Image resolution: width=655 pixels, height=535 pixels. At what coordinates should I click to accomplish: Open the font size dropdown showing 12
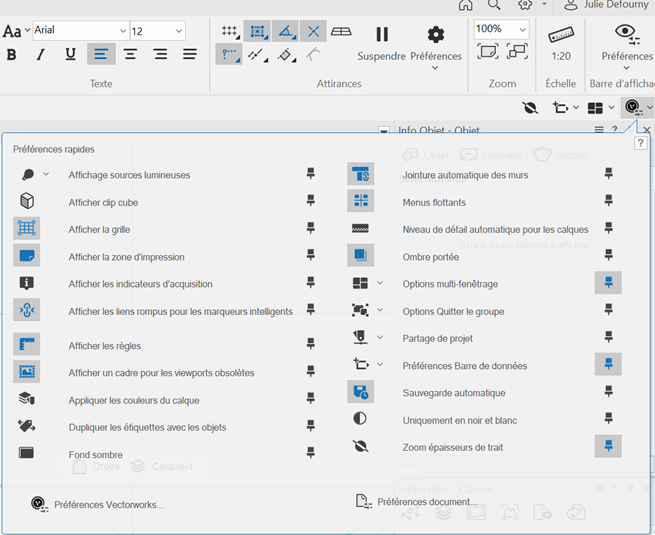pyautogui.click(x=178, y=31)
